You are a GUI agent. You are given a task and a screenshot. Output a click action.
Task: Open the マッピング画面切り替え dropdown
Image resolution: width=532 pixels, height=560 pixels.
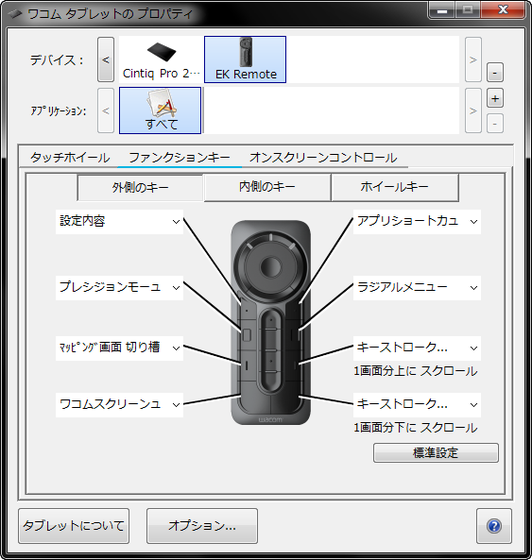click(119, 348)
